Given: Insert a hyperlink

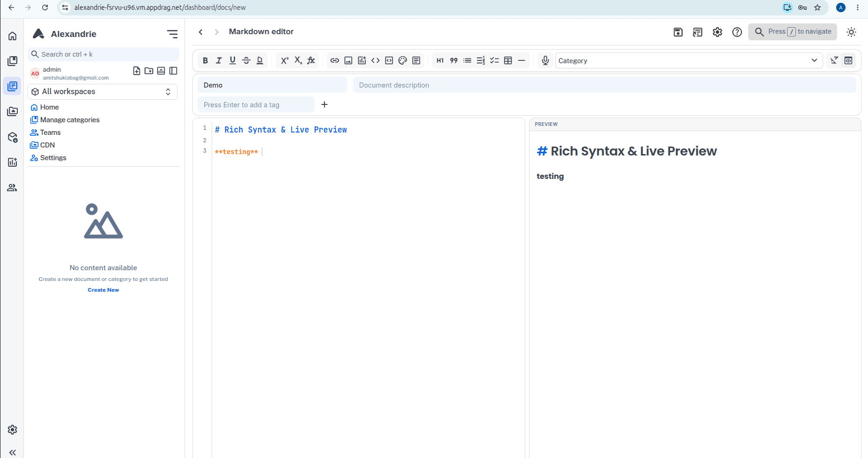Looking at the screenshot, I should (335, 60).
